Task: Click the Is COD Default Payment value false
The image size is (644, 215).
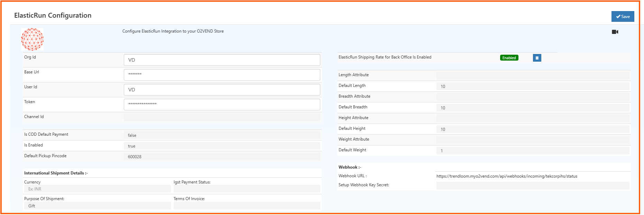Action: pyautogui.click(x=222, y=135)
